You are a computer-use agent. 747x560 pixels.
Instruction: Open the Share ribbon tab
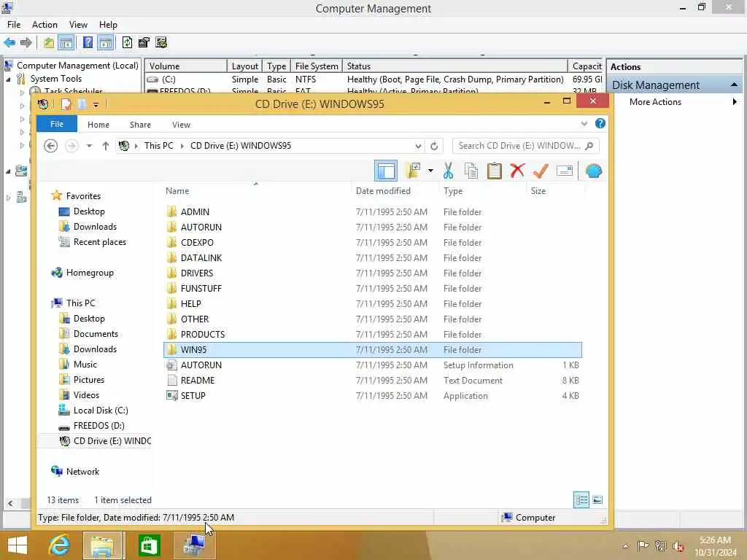click(140, 124)
